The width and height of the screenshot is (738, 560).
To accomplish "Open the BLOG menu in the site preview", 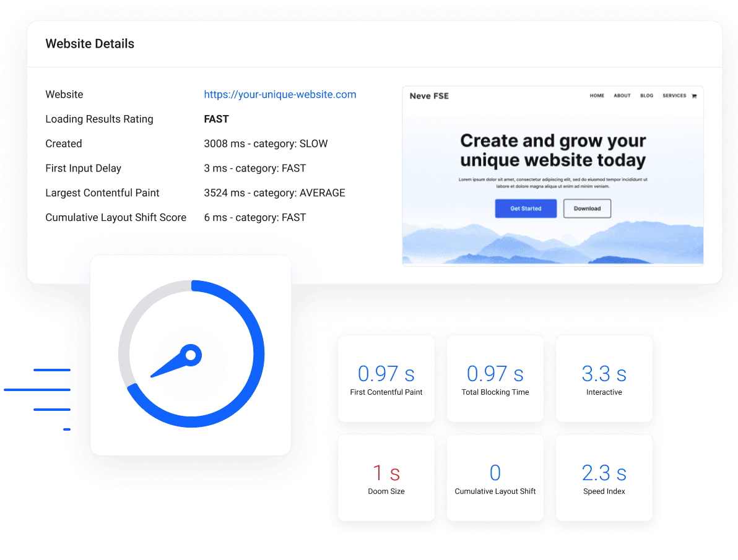I will click(x=646, y=96).
